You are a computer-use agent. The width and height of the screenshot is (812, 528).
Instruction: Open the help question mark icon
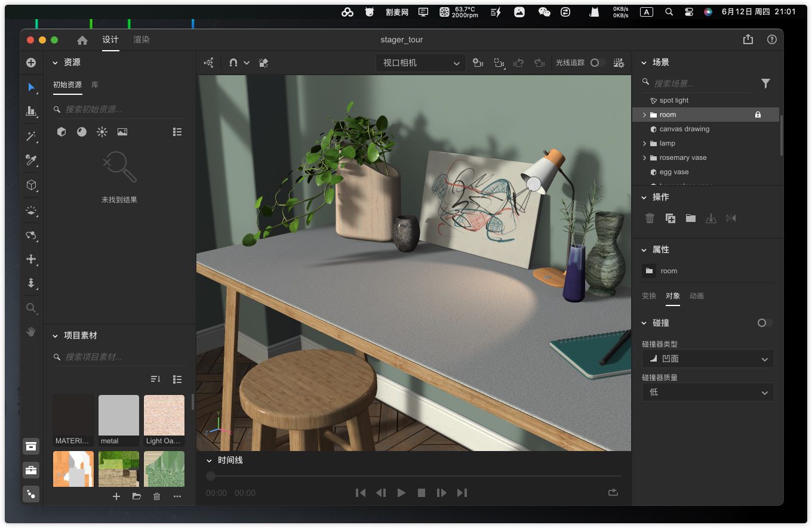772,39
